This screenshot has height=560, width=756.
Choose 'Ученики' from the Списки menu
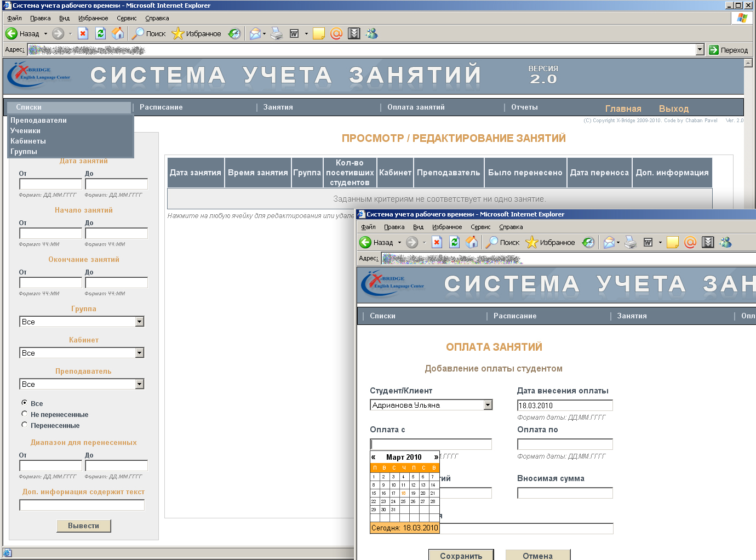coord(26,130)
